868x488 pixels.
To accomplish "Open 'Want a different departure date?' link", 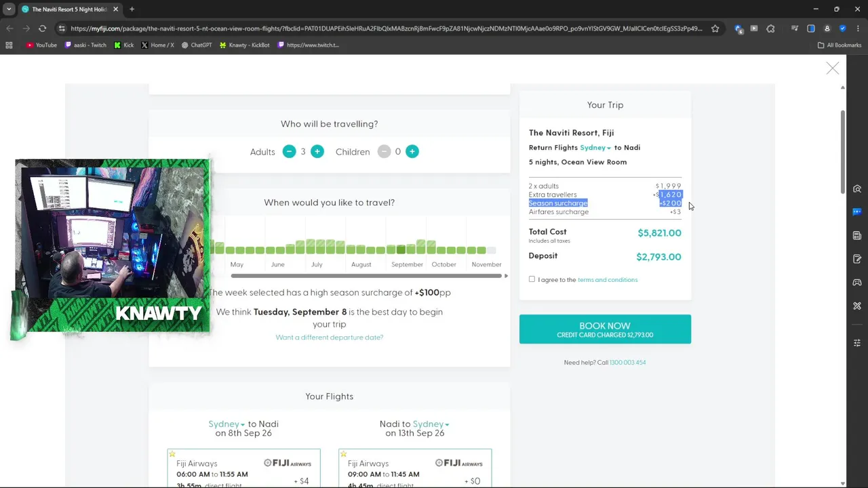I will (329, 338).
